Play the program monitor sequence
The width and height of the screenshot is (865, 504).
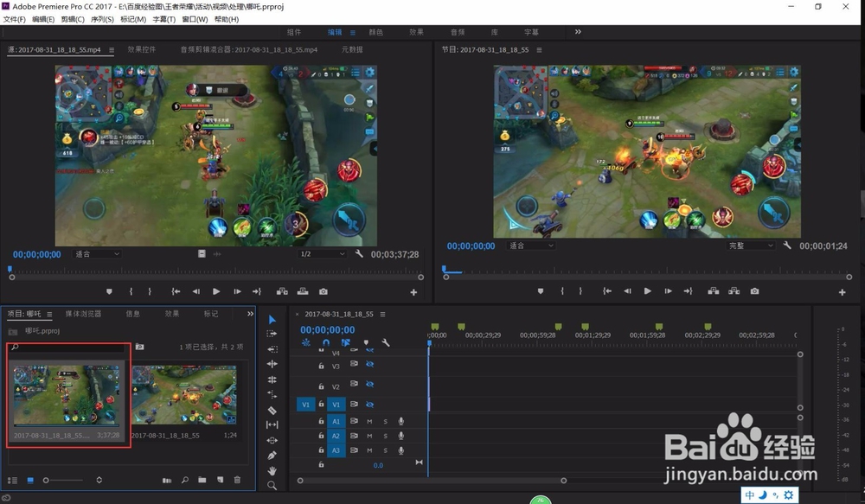click(x=648, y=291)
